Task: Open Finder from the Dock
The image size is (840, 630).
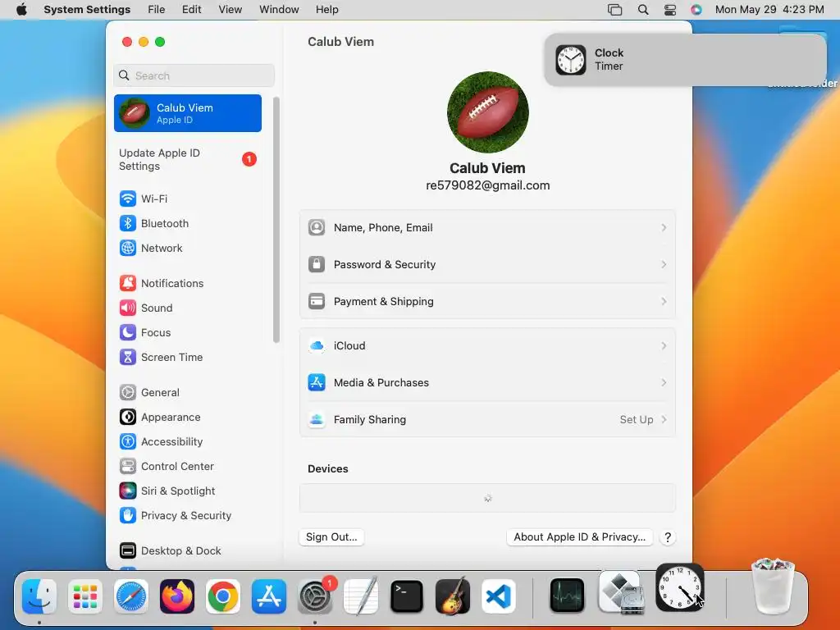Action: coord(39,596)
